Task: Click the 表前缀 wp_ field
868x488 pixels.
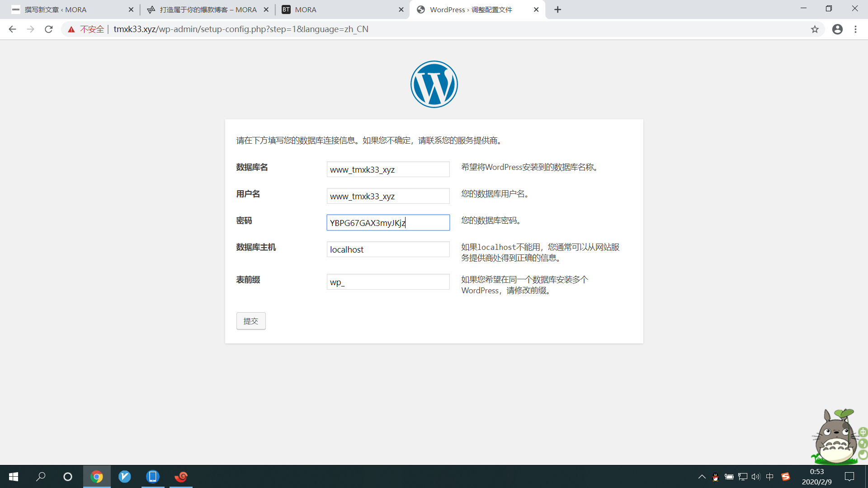Action: coord(388,282)
